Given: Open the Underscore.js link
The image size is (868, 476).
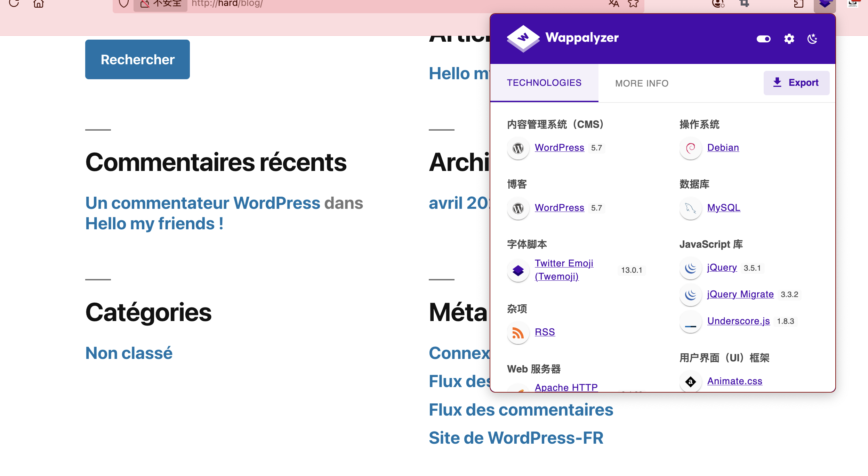Looking at the screenshot, I should [738, 321].
